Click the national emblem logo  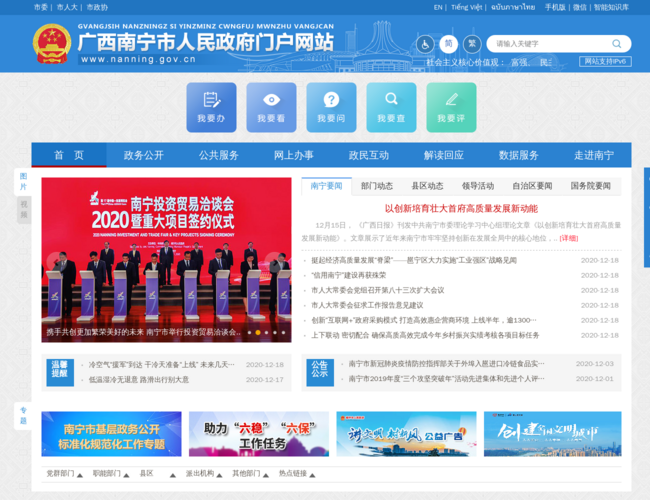(52, 44)
